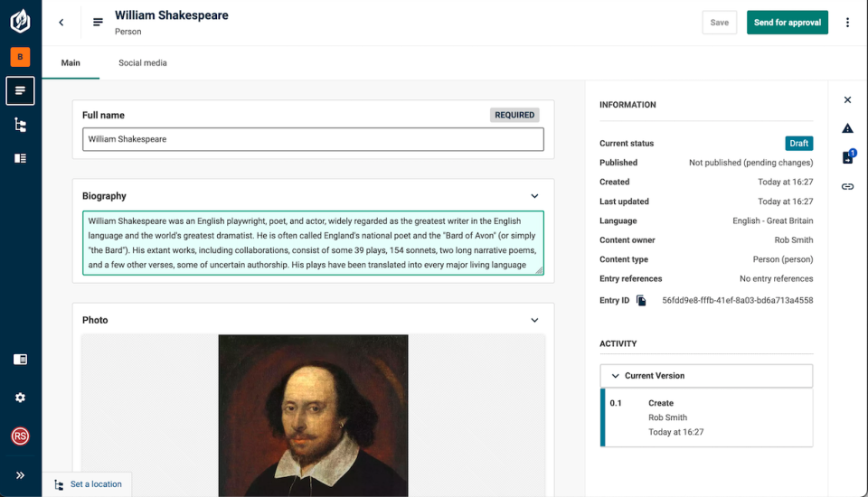Click the version 0.1 Create activity entry
This screenshot has height=497, width=868.
pos(706,417)
